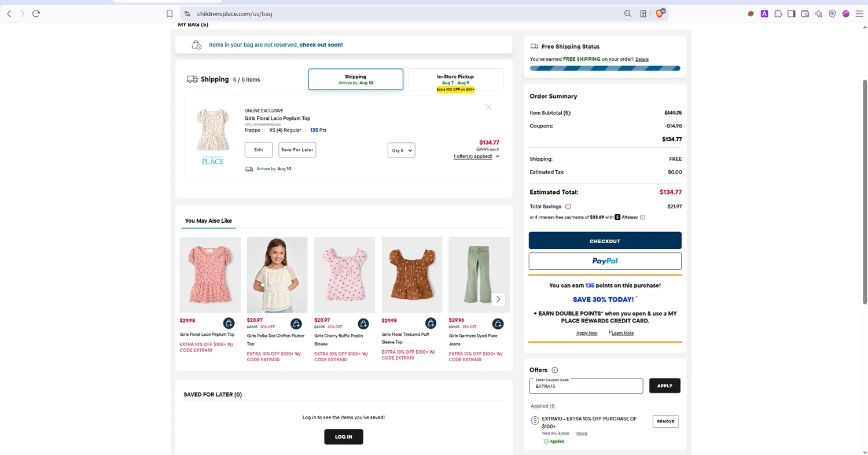868x455 pixels.
Task: Expand the '1 offer(s) applied!' details
Action: point(476,156)
